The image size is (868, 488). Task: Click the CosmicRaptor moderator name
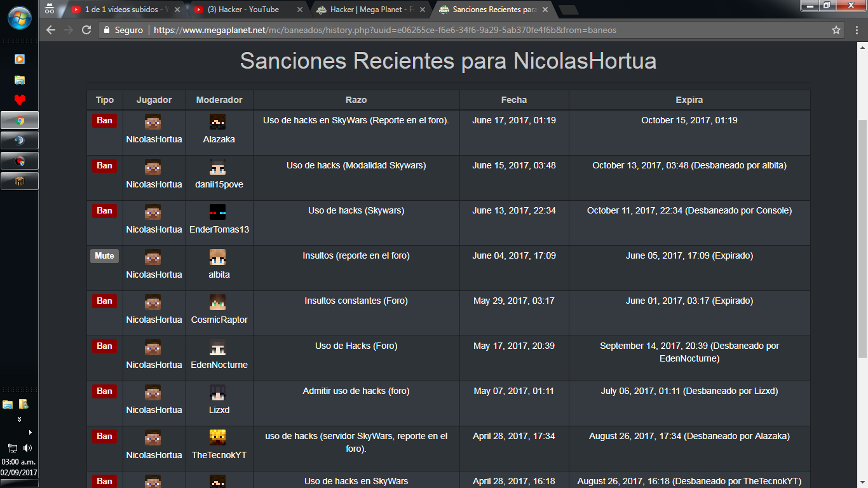219,320
